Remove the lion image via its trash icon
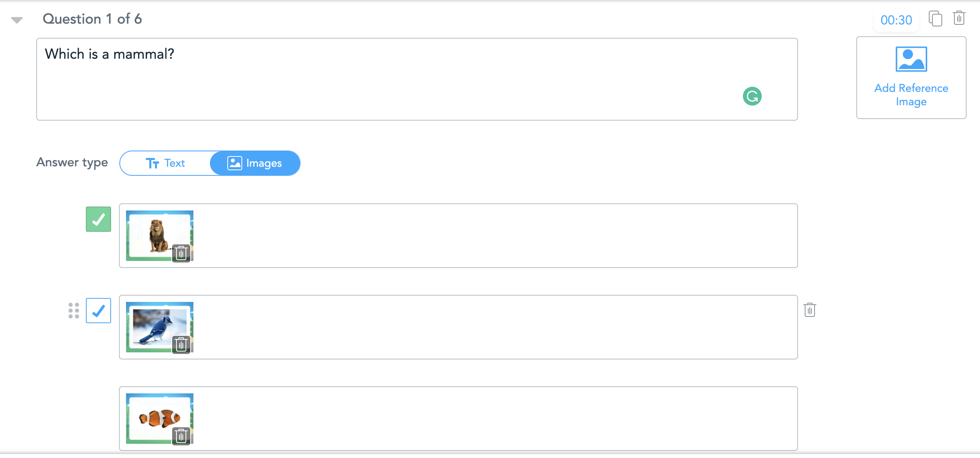 pyautogui.click(x=181, y=253)
